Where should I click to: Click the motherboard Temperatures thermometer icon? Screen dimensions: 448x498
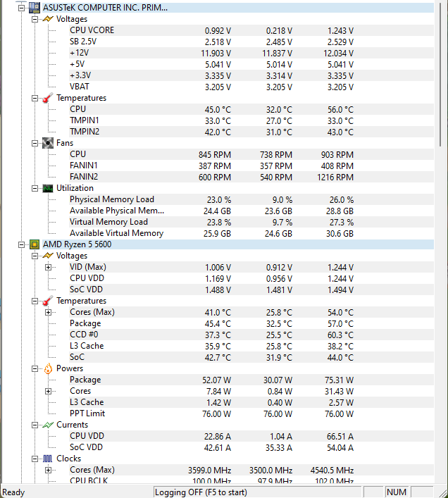(48, 98)
